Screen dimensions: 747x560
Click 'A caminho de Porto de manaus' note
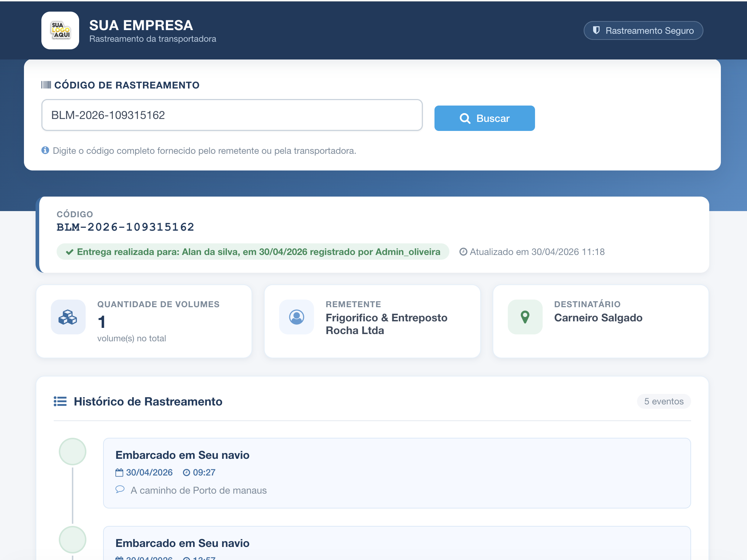point(199,490)
